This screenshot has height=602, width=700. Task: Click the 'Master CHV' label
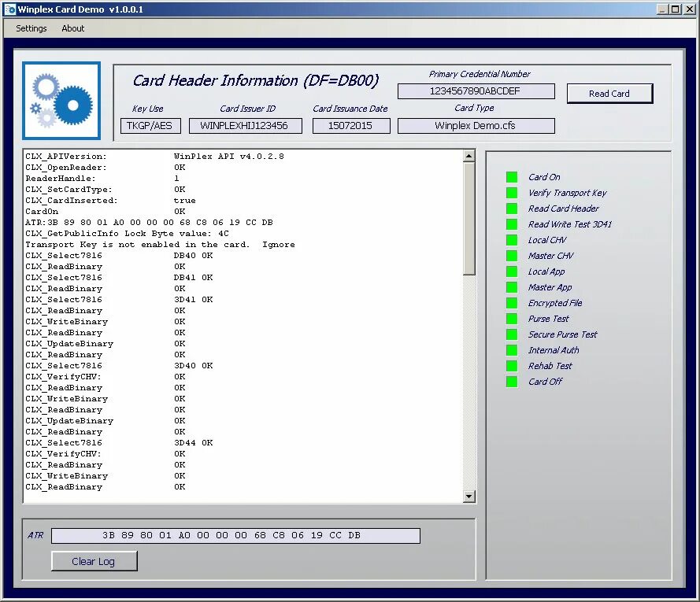click(551, 256)
